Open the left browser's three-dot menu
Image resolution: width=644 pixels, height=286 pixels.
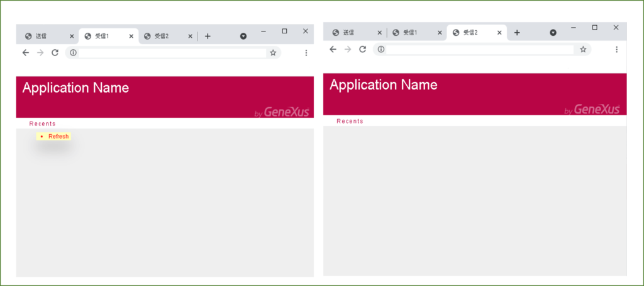point(306,53)
